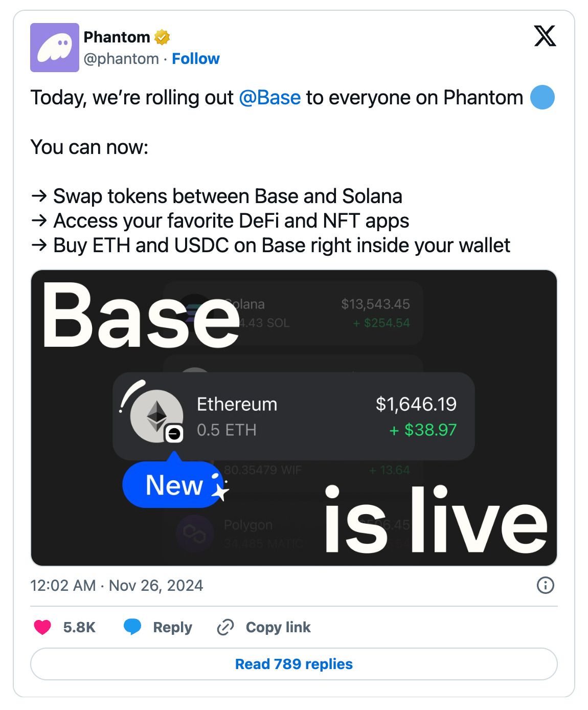Open the @phantom handle link
The width and height of the screenshot is (588, 710).
tap(121, 59)
